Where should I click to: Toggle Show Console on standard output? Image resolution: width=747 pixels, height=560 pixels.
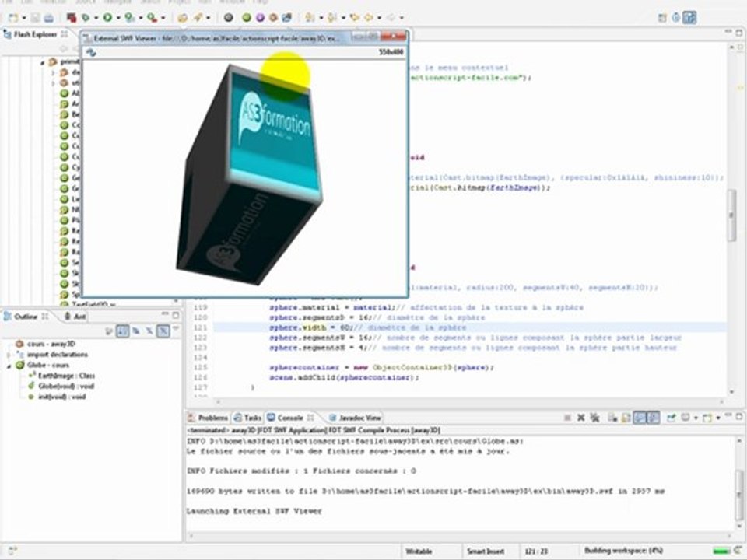click(640, 418)
